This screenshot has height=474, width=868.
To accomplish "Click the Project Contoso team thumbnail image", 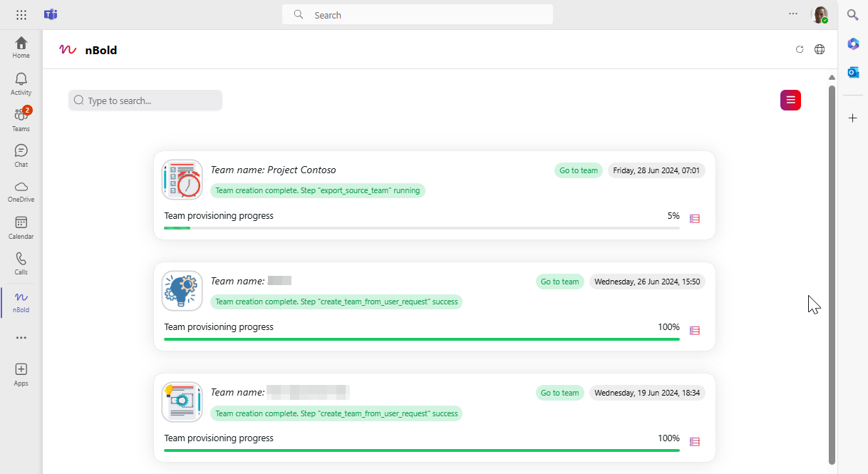I will [182, 180].
